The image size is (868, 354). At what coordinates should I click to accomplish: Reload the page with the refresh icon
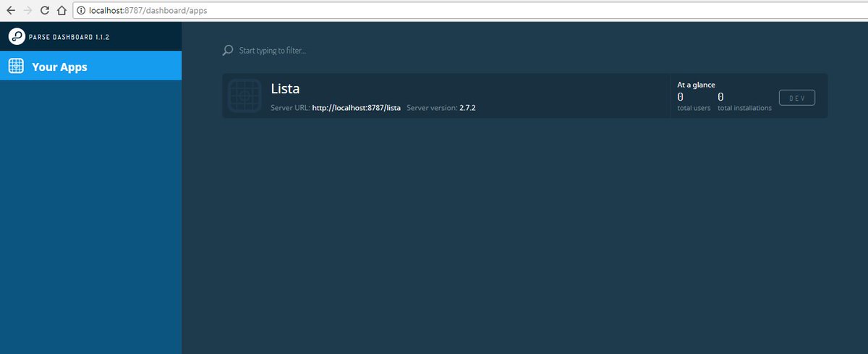point(45,11)
